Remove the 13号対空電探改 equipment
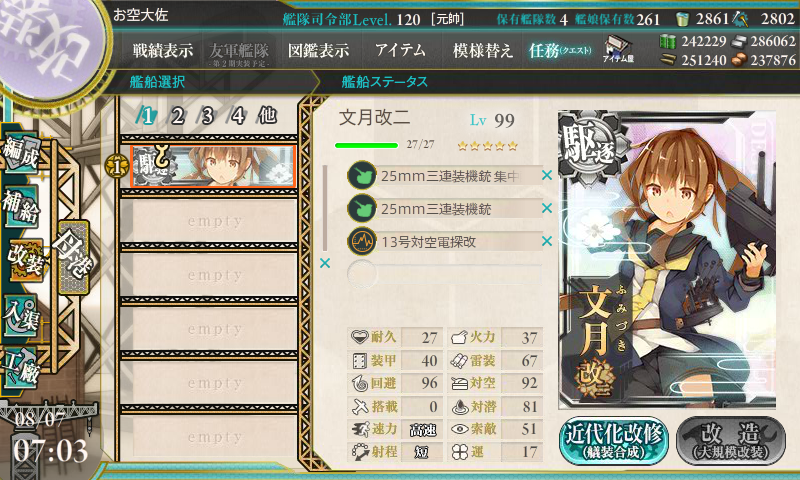Screen dimensions: 800x480 [x=546, y=241]
